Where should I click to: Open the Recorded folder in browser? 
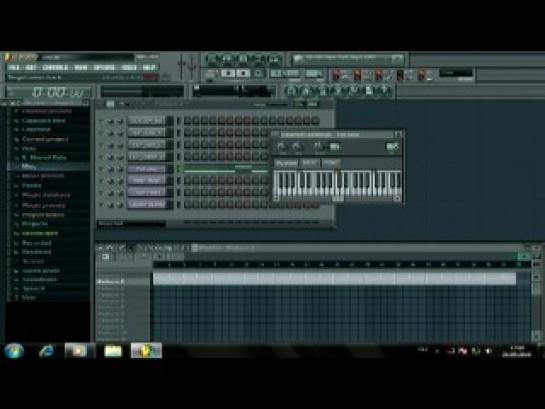pos(36,243)
